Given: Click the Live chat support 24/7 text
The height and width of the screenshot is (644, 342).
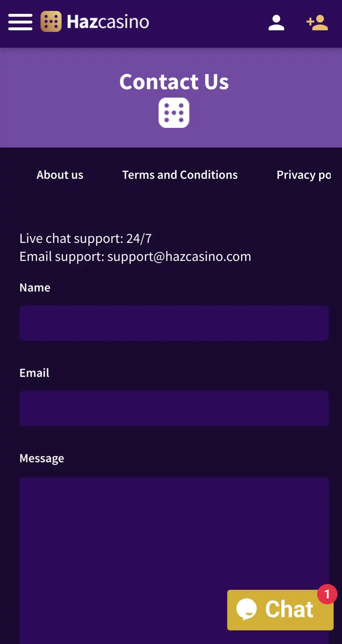Looking at the screenshot, I should (85, 239).
